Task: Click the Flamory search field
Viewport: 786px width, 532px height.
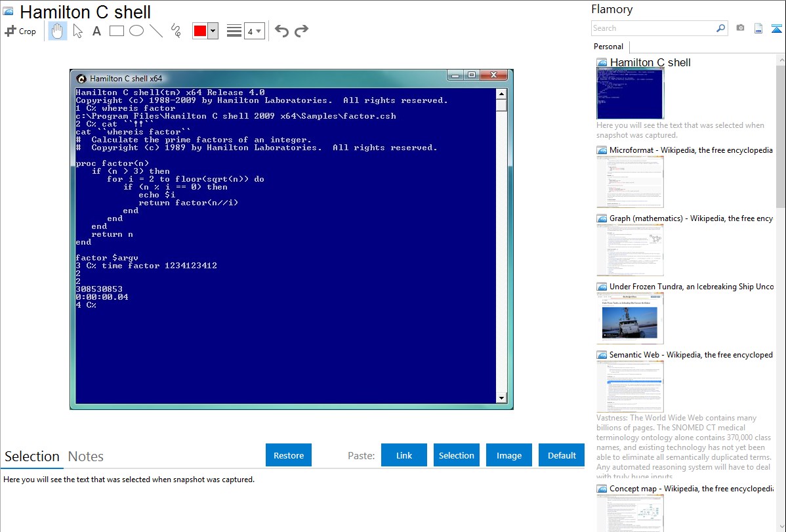Action: [x=653, y=28]
